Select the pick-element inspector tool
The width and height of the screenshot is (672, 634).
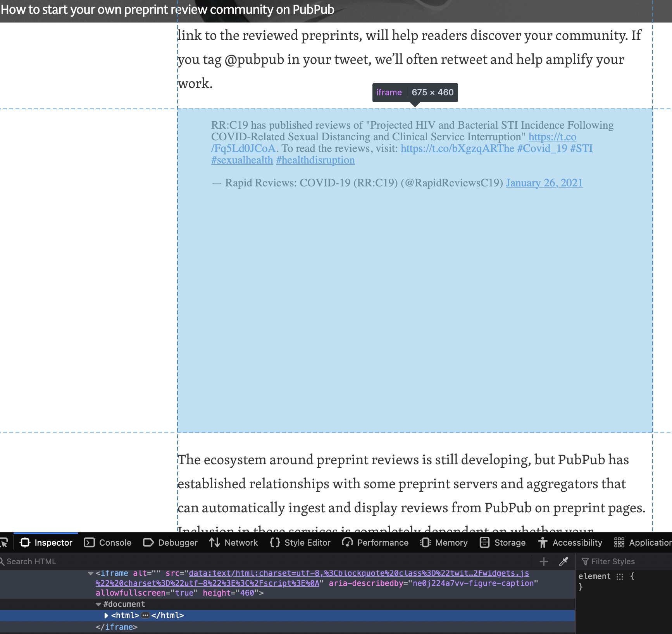coord(5,543)
